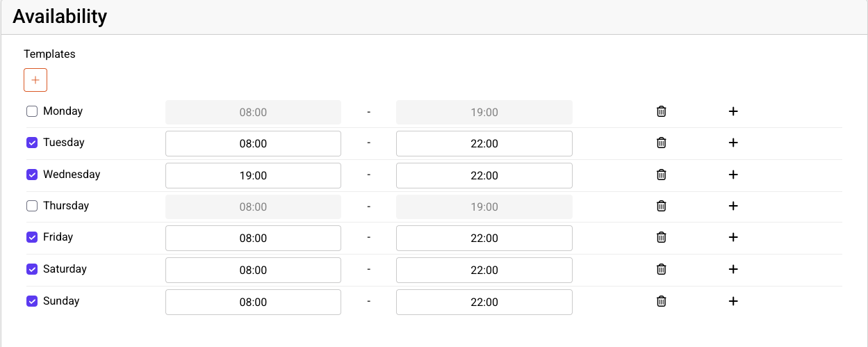The height and width of the screenshot is (347, 868).
Task: Edit Tuesday end time 22:00
Action: [484, 144]
